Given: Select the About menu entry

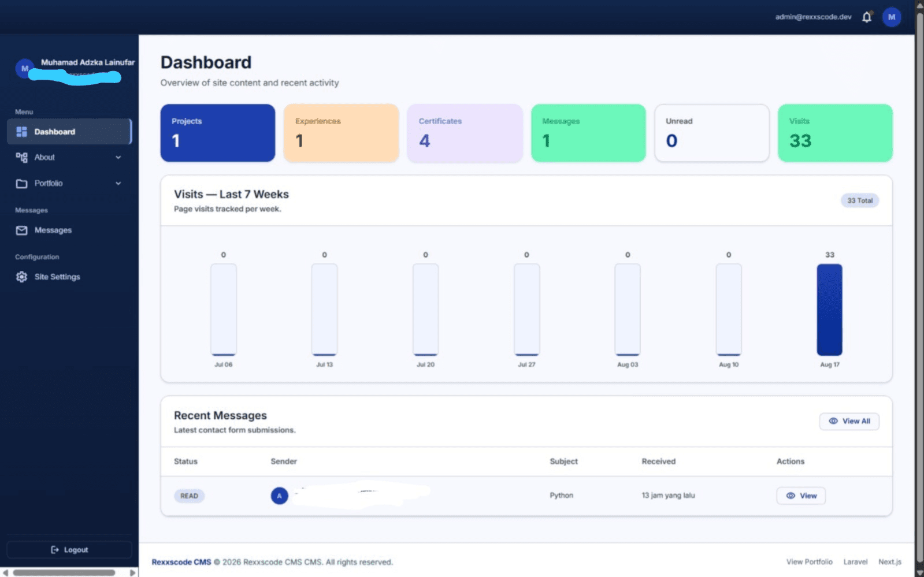Looking at the screenshot, I should click(69, 157).
